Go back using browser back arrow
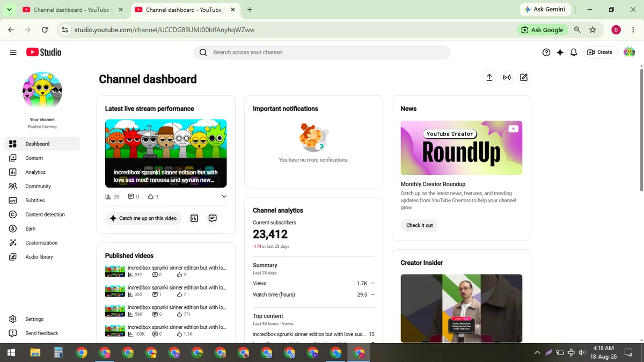This screenshot has width=644, height=362. click(x=11, y=30)
